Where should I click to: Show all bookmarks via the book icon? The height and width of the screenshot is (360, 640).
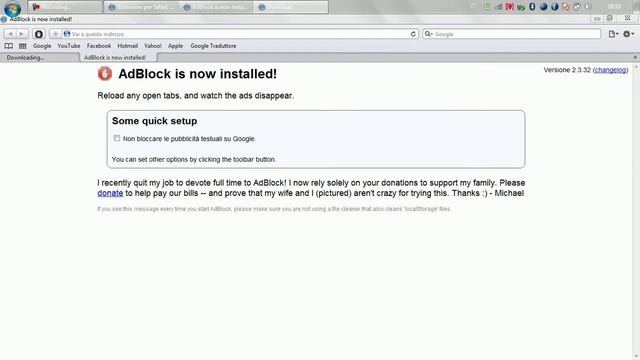pyautogui.click(x=9, y=46)
